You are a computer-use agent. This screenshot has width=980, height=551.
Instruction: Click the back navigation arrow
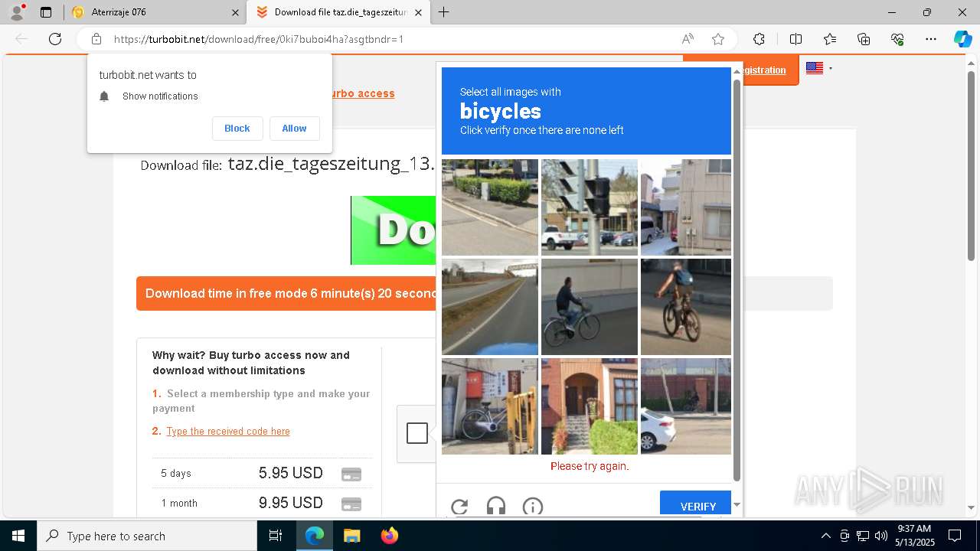pyautogui.click(x=21, y=39)
